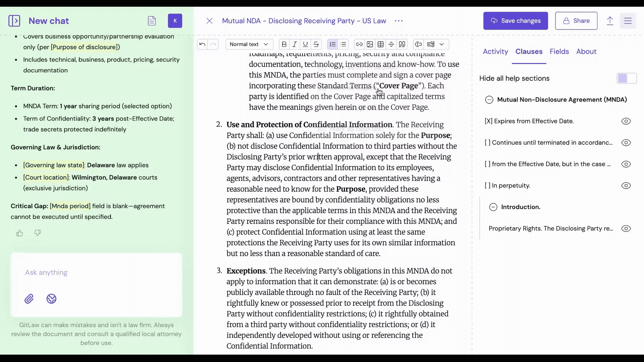Toggle visibility of In perpetuity clause

pos(626,186)
